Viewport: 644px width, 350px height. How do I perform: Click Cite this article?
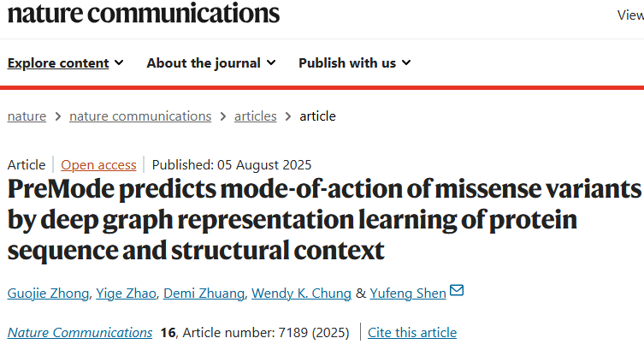[x=412, y=332]
